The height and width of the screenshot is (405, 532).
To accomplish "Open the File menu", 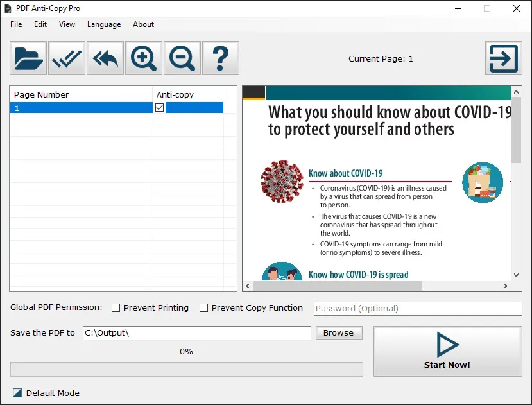I will [x=16, y=24].
